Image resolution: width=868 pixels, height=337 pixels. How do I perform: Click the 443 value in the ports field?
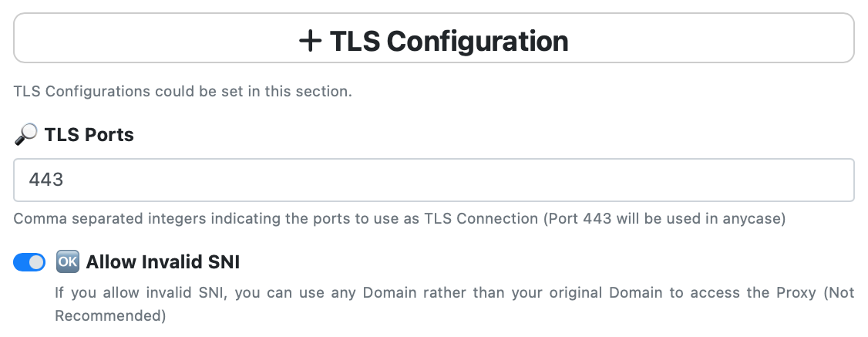[46, 179]
